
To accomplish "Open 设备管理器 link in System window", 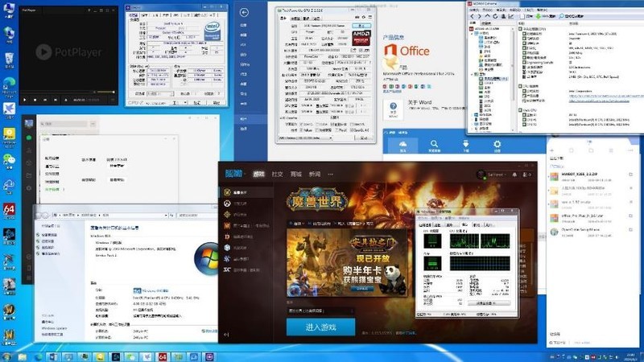I will coord(49,235).
